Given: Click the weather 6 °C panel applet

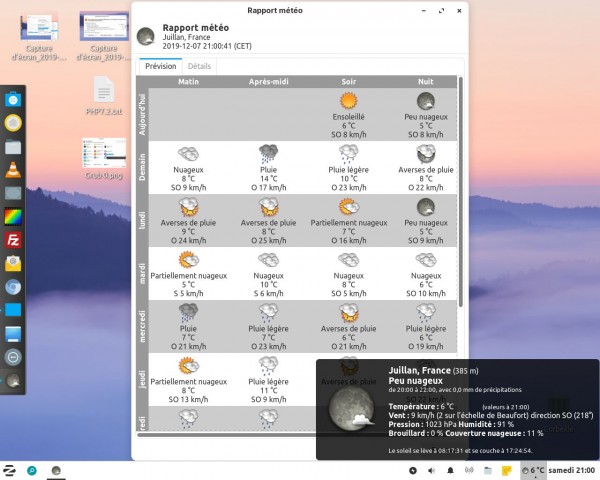Looking at the screenshot, I should (533, 470).
